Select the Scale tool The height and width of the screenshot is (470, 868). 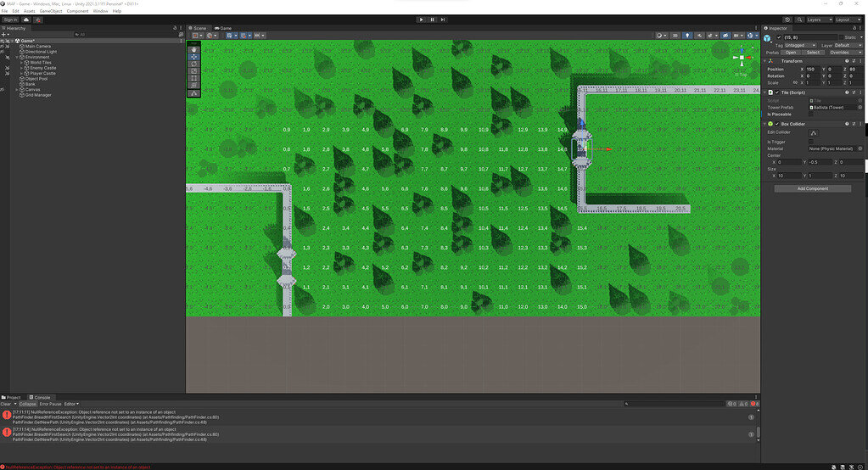(x=193, y=71)
